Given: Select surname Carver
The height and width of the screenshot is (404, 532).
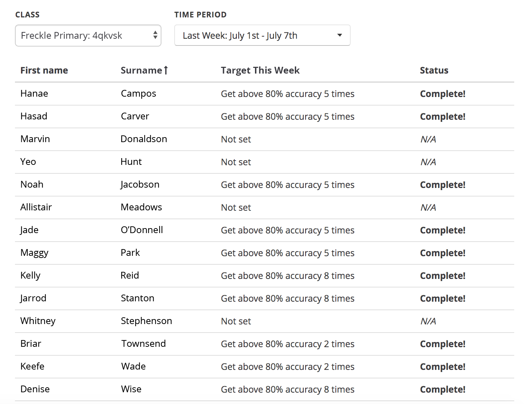Looking at the screenshot, I should point(135,116).
